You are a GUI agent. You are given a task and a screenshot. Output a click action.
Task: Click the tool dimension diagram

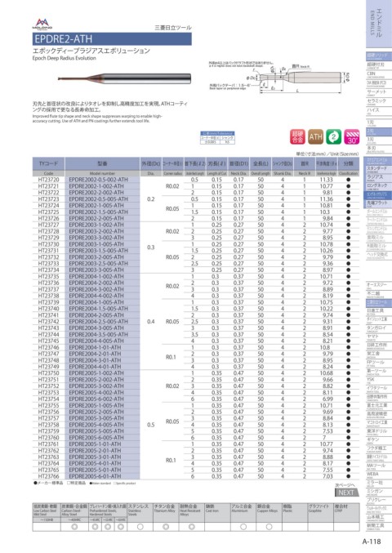pyautogui.click(x=278, y=78)
